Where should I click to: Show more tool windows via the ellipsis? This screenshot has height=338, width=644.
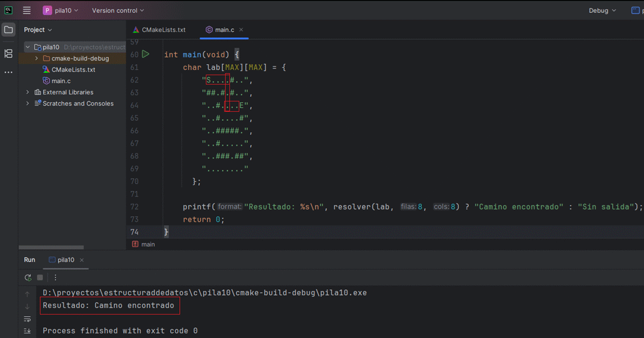[x=8, y=72]
